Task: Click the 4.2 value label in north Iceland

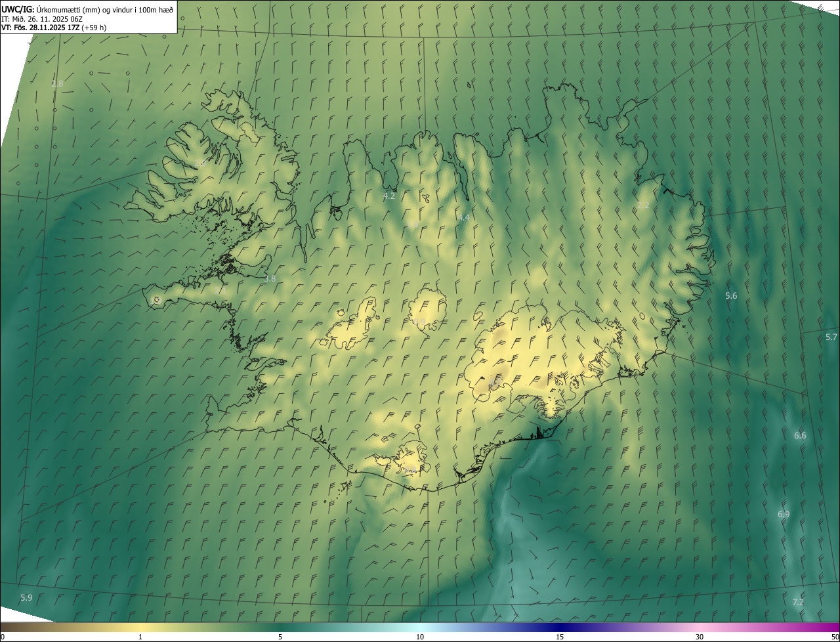Action: click(x=389, y=196)
